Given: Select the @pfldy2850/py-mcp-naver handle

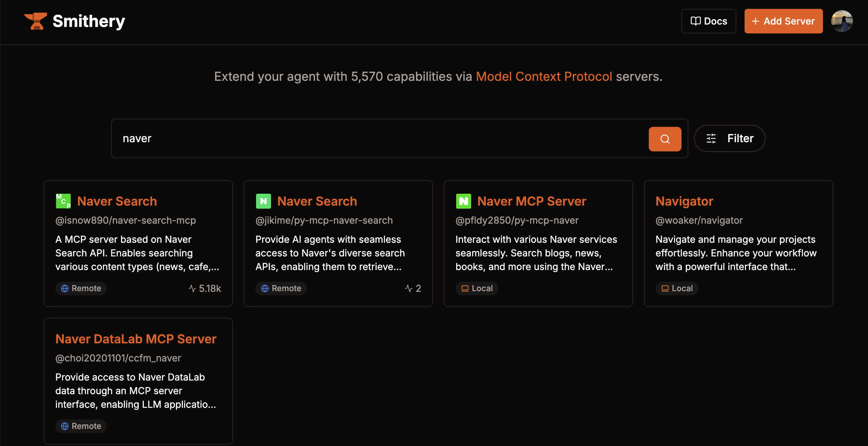Looking at the screenshot, I should (517, 220).
